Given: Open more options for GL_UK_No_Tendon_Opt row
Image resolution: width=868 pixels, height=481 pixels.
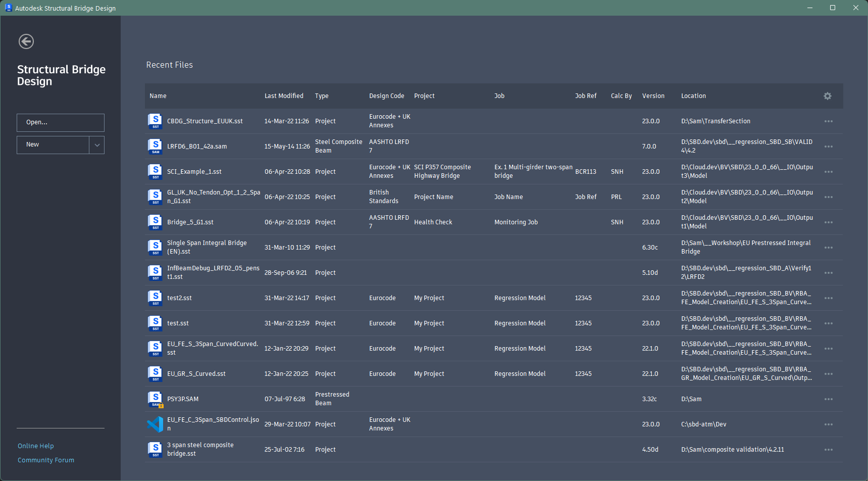Looking at the screenshot, I should click(829, 197).
